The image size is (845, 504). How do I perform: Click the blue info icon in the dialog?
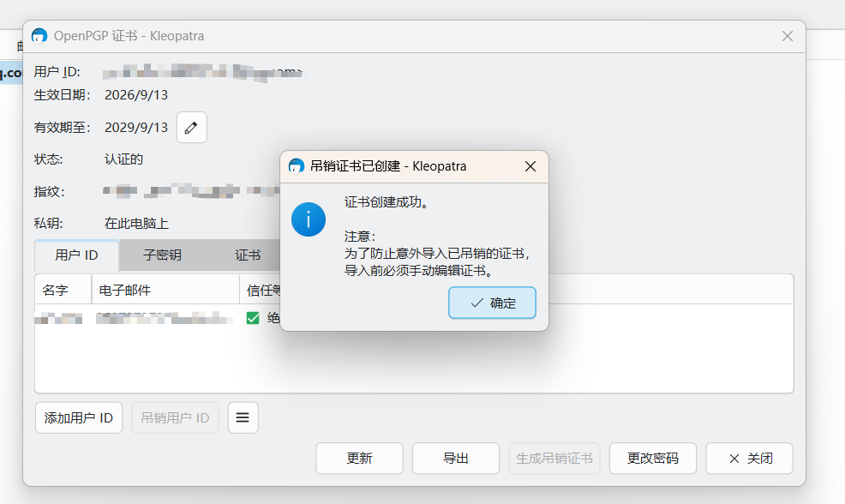309,219
